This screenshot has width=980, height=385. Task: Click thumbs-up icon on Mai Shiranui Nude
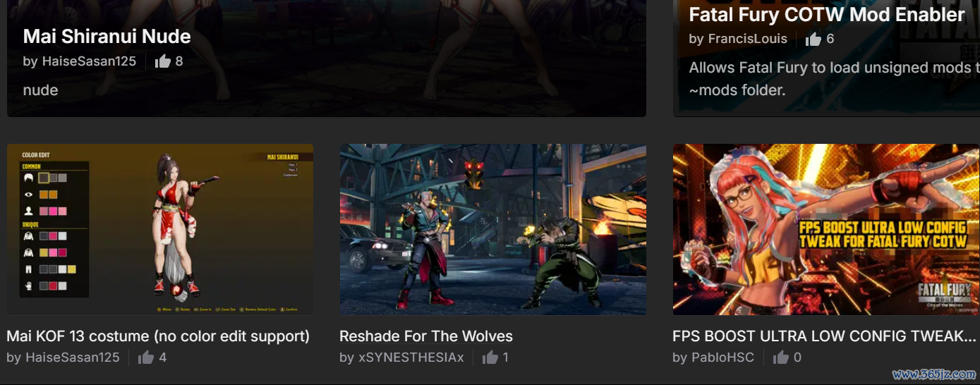[163, 61]
